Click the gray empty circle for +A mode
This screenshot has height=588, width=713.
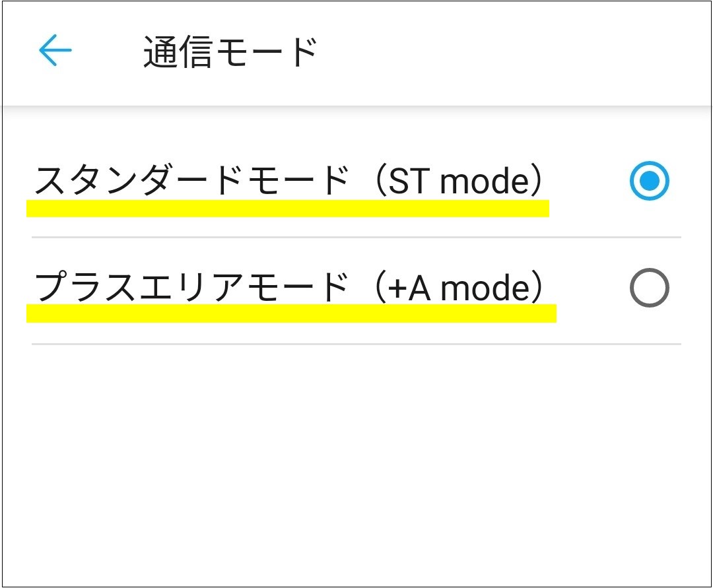(x=649, y=288)
